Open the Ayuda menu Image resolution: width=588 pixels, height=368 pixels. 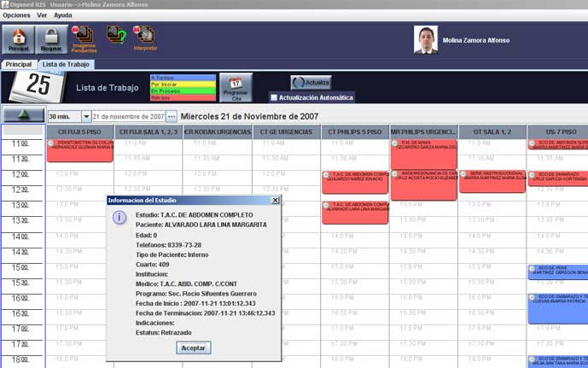[63, 15]
